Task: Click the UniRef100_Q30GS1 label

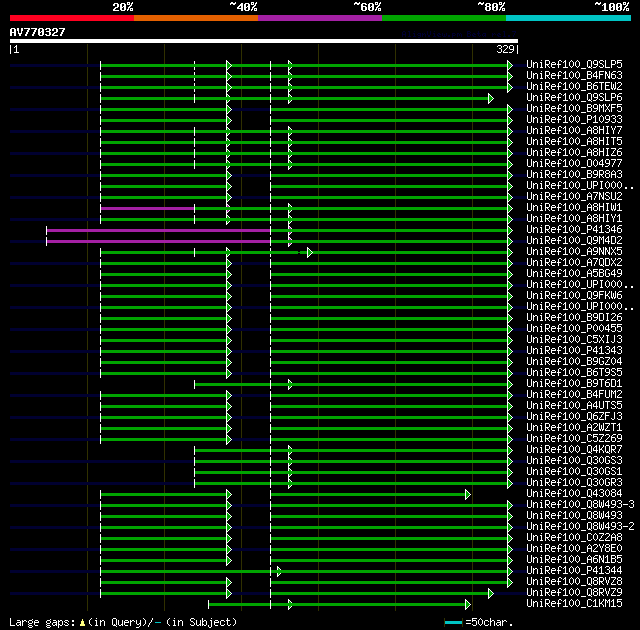Action: click(x=574, y=472)
